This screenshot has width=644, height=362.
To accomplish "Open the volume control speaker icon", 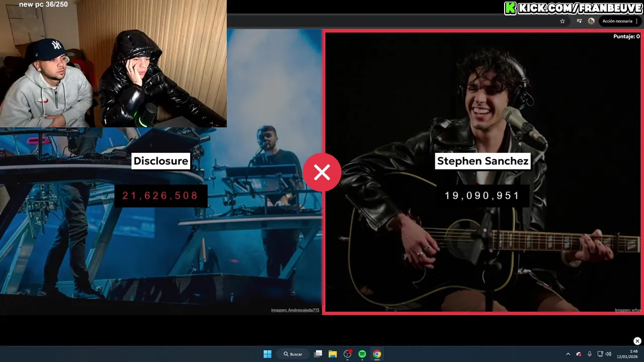I will pos(608,354).
